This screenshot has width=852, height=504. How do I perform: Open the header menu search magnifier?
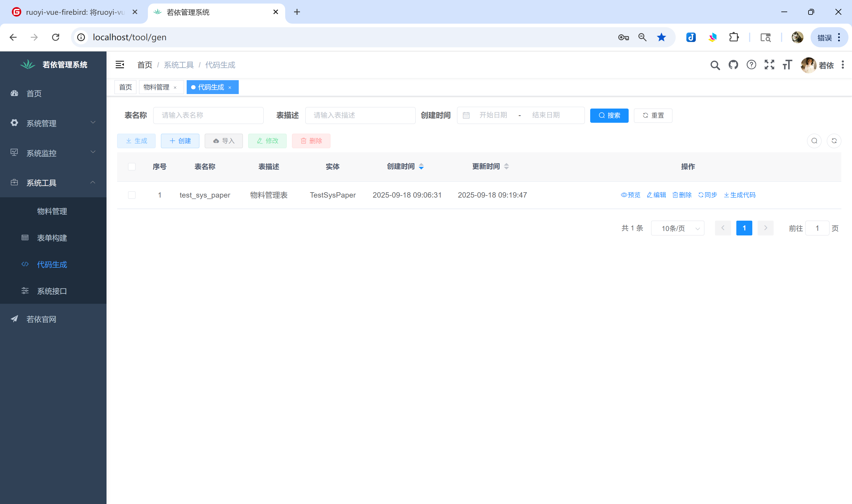point(715,65)
